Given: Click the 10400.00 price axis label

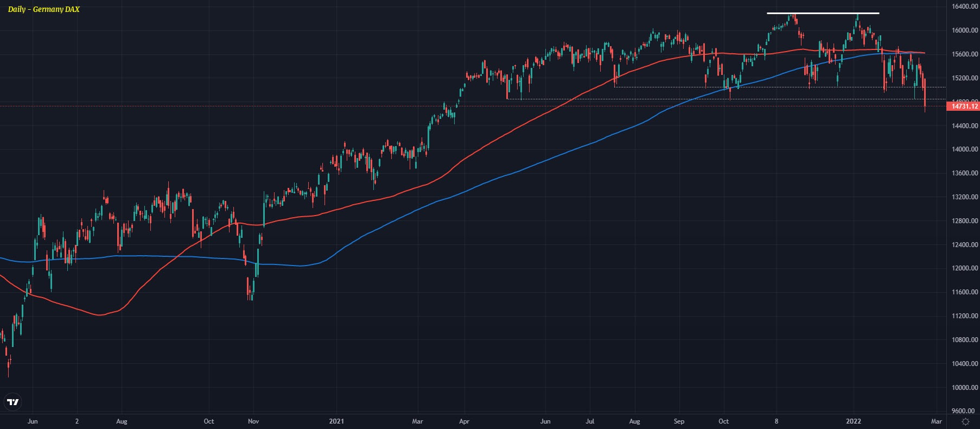Looking at the screenshot, I should click(965, 364).
